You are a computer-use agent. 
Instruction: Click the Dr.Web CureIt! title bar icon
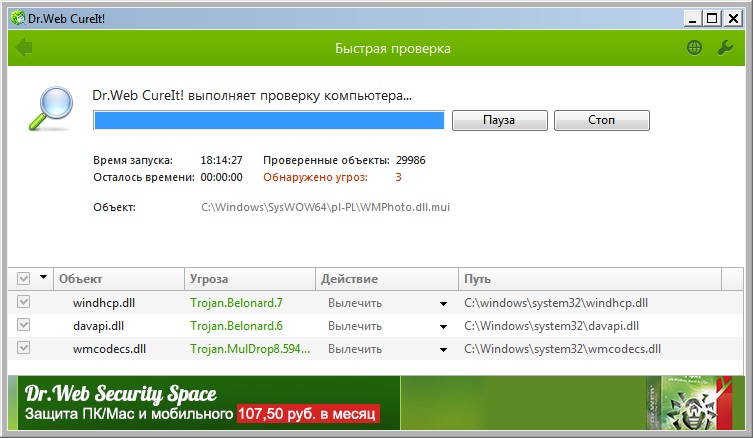pos(18,18)
